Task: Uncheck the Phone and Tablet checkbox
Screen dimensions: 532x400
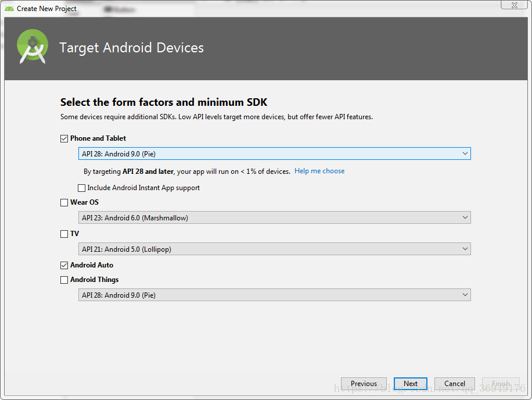Action: 64,138
